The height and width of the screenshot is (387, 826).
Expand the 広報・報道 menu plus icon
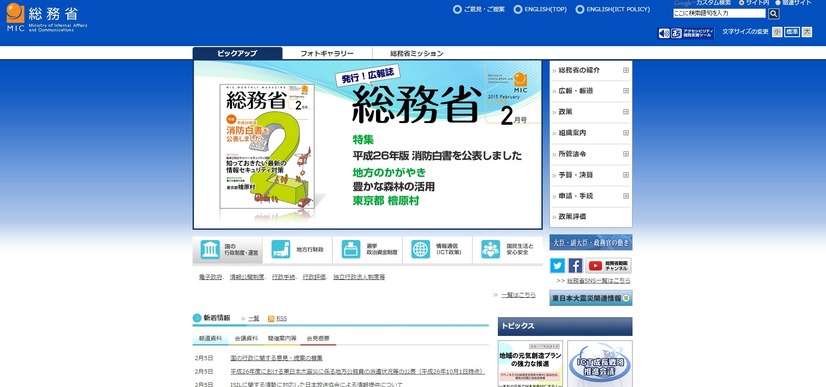626,91
